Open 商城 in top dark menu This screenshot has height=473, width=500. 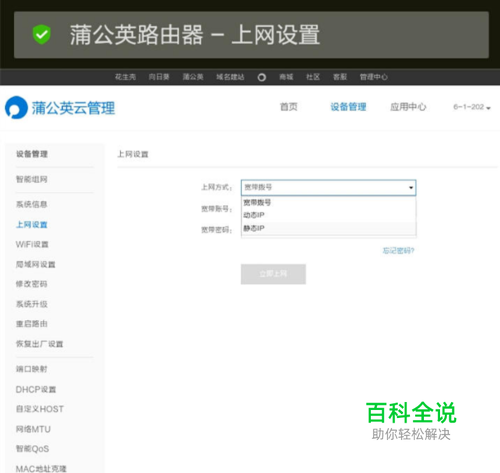pyautogui.click(x=286, y=77)
